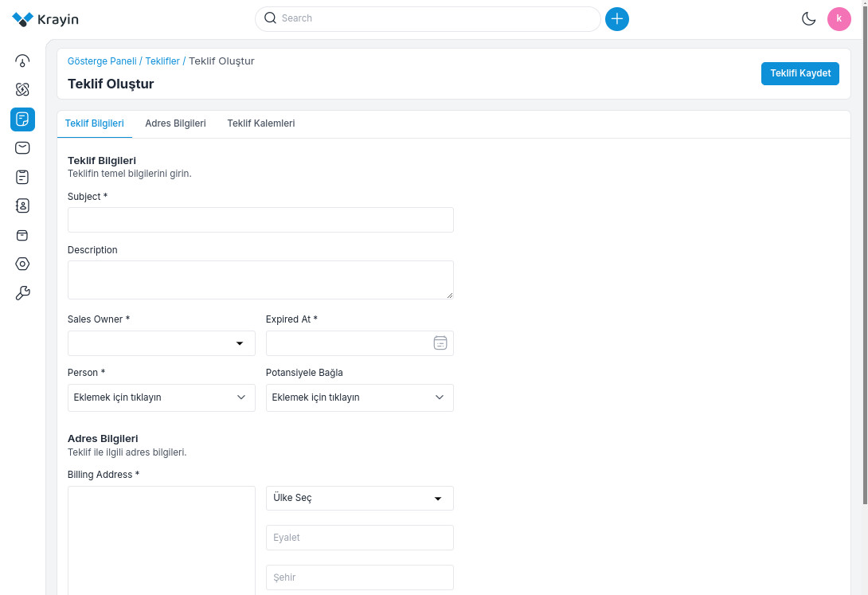Screen dimensions: 868x595
Task: Click into the Subject input field
Action: click(260, 220)
